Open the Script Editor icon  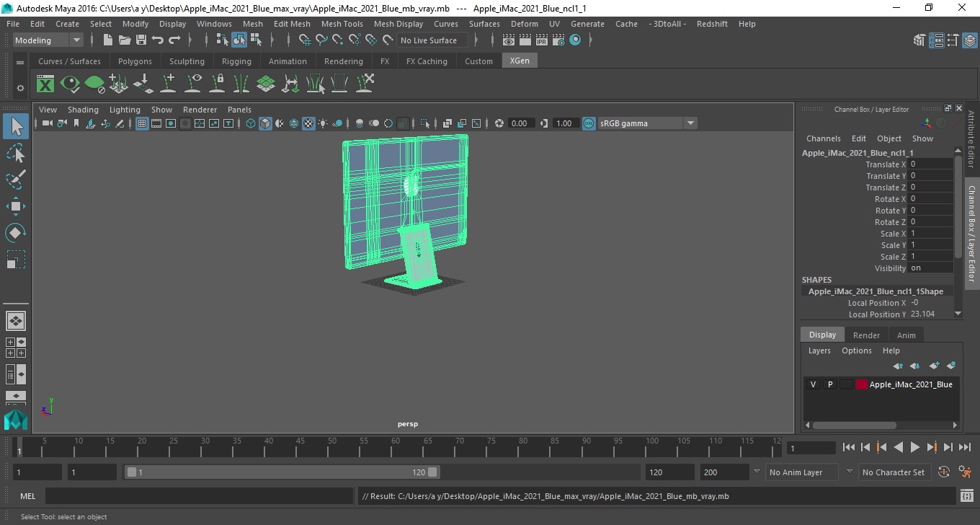[x=967, y=496]
